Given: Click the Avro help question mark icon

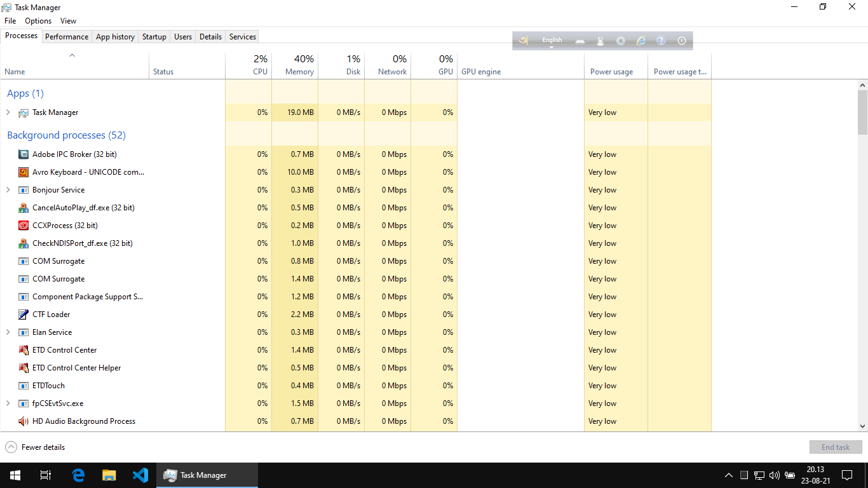Looking at the screenshot, I should pos(661,41).
